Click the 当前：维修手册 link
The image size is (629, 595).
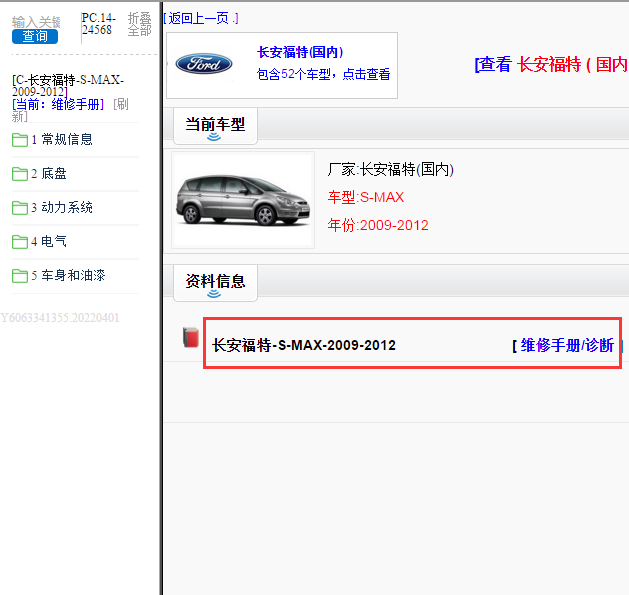coord(58,104)
